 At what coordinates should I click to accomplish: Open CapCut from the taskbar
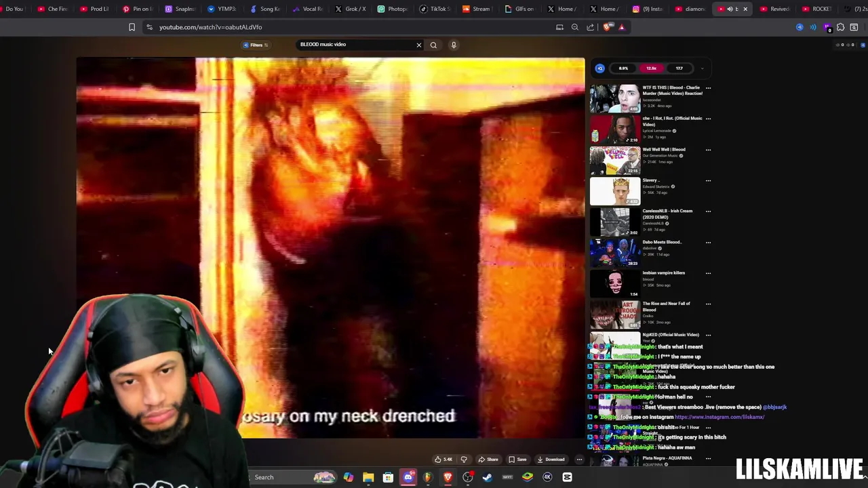(568, 477)
